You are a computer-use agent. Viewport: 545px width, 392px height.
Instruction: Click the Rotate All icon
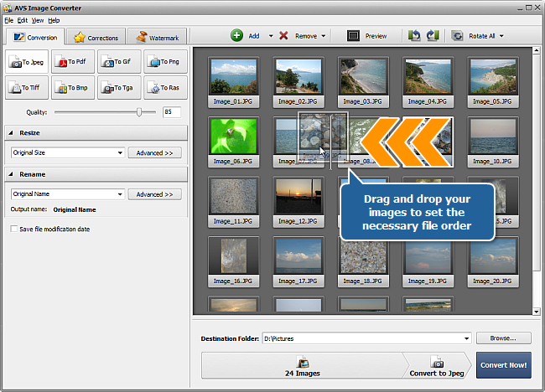coord(457,35)
